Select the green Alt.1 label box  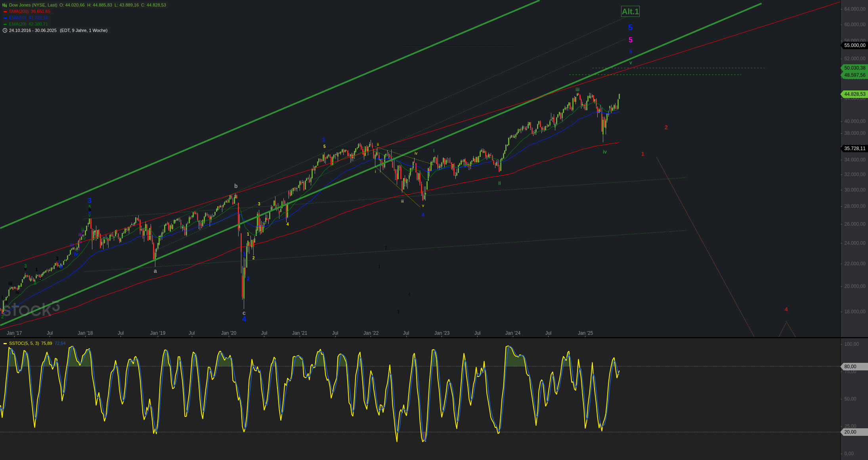click(630, 11)
